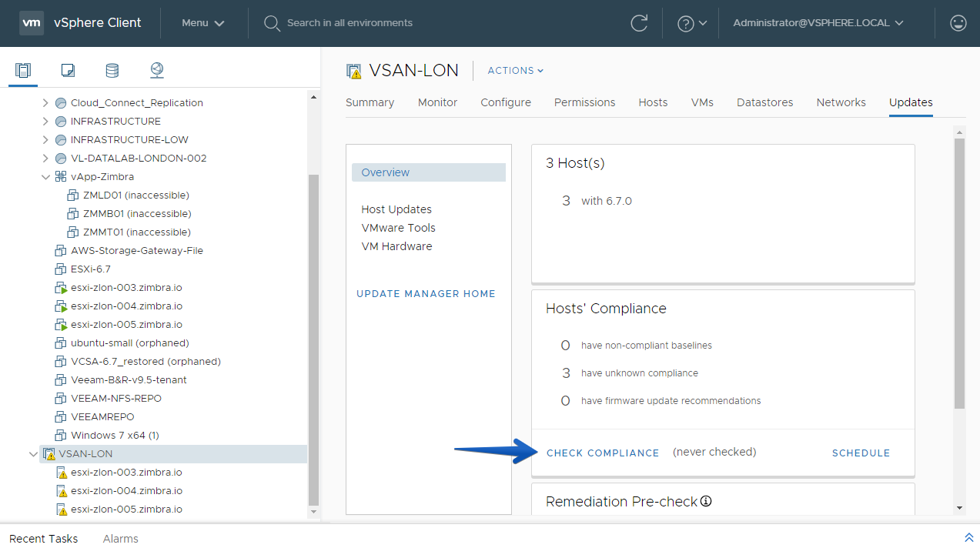Click the cluster icon in the VSAN-LON page header
Screen dimensions: 980x548
[354, 71]
